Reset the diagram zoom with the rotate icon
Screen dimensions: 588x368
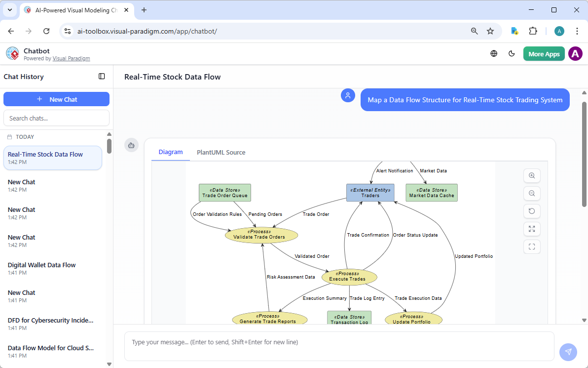[x=532, y=211]
